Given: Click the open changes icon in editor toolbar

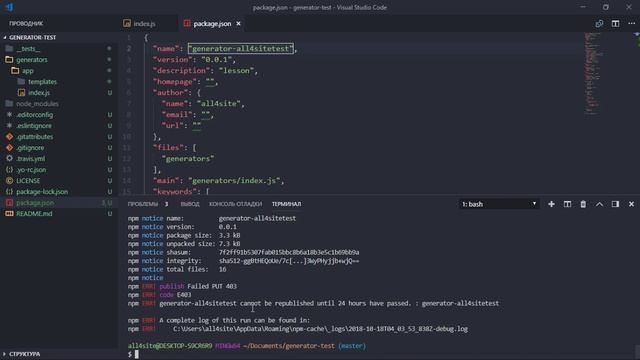Looking at the screenshot, I should [x=599, y=24].
